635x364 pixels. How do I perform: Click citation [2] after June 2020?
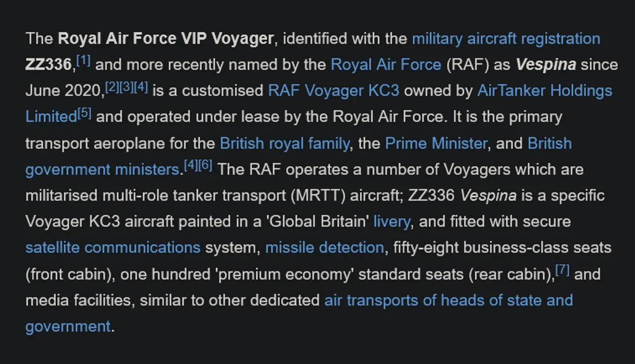click(x=112, y=87)
